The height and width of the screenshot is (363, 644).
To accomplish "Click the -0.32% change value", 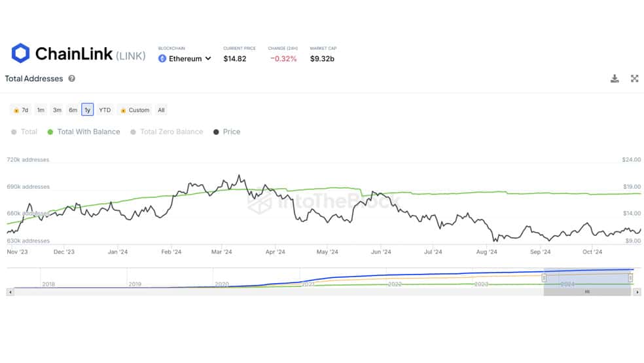I will point(283,59).
